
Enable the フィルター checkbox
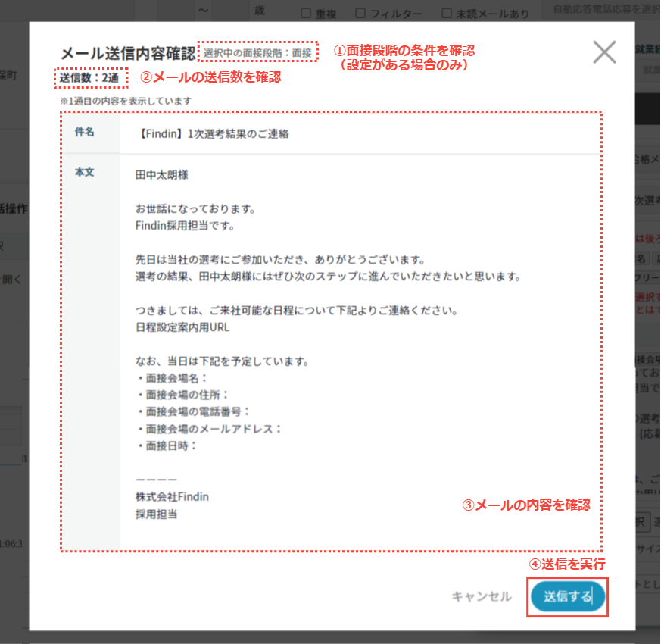(x=361, y=13)
